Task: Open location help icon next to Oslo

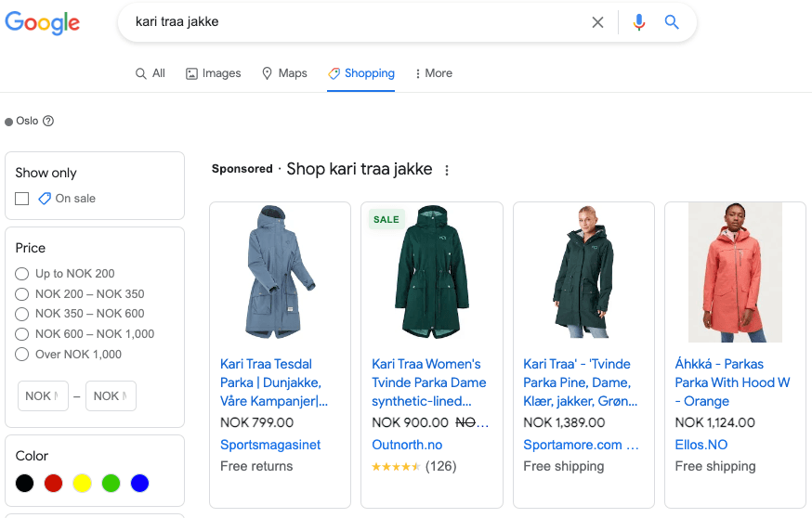Action: tap(48, 121)
